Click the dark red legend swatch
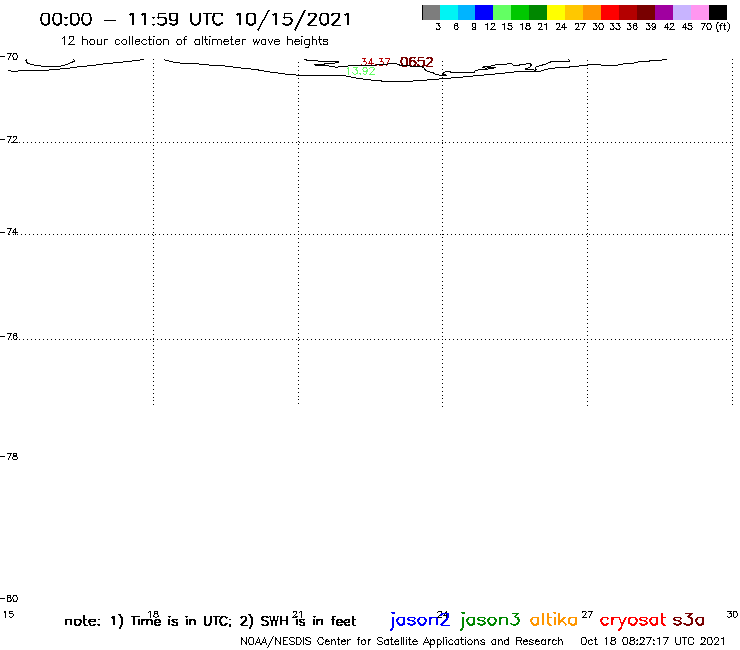Image resolution: width=740 pixels, height=650 pixels. pos(628,12)
